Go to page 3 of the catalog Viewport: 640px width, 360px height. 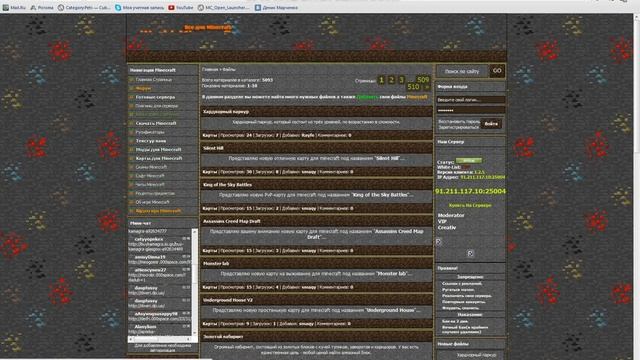[x=401, y=80]
